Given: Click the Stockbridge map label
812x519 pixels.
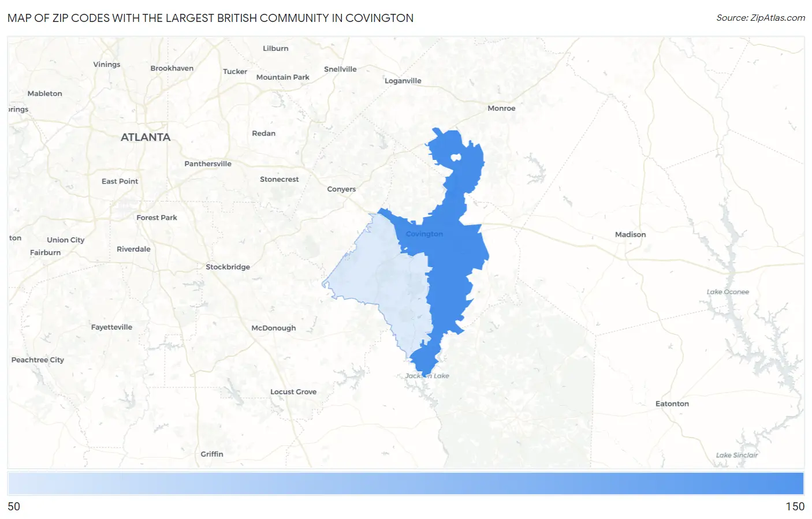Looking at the screenshot, I should [228, 267].
